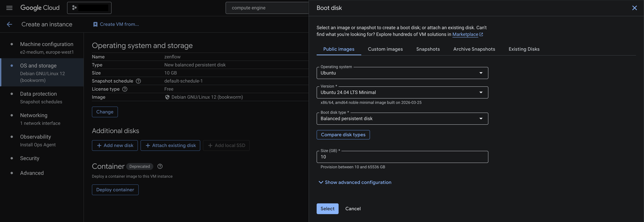This screenshot has width=644, height=222.
Task: Click the Change boot disk button
Action: (105, 112)
